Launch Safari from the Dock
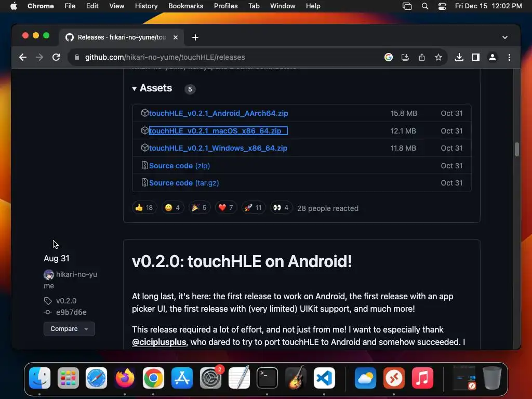This screenshot has height=399, width=532. pyautogui.click(x=96, y=378)
